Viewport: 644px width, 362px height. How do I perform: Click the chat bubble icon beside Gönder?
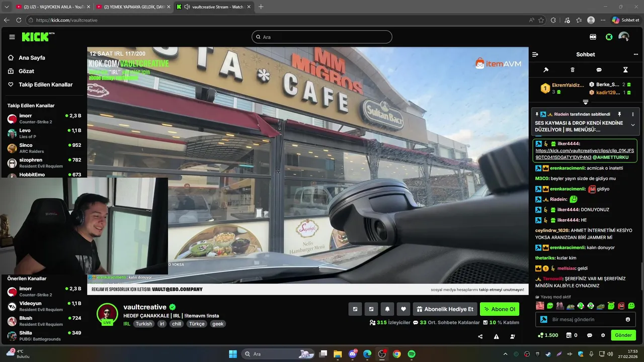[x=590, y=335]
